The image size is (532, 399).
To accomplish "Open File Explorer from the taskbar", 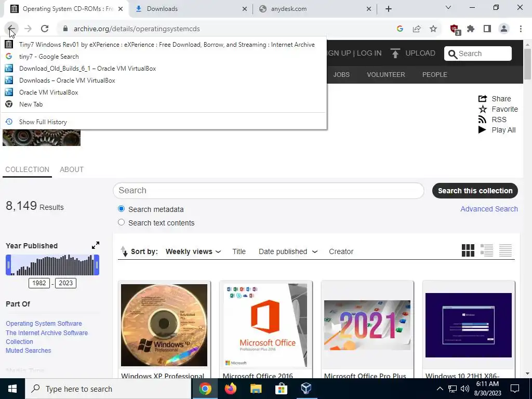I will tap(256, 389).
